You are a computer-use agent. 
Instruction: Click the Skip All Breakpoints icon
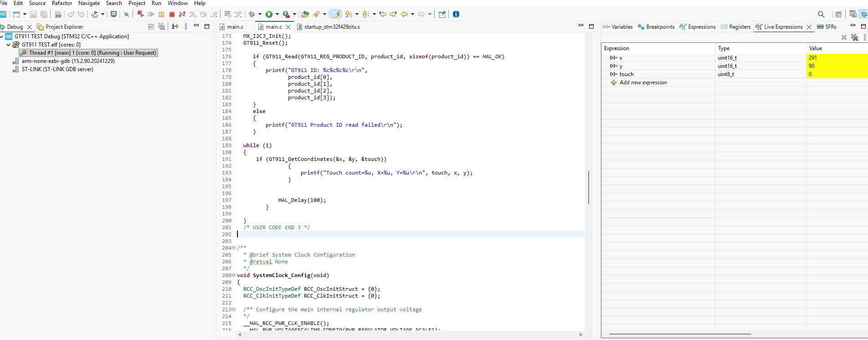(x=126, y=14)
